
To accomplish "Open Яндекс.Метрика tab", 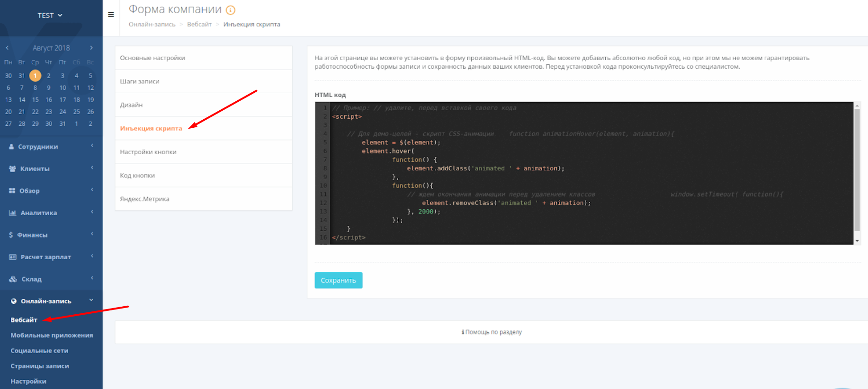I will click(204, 199).
